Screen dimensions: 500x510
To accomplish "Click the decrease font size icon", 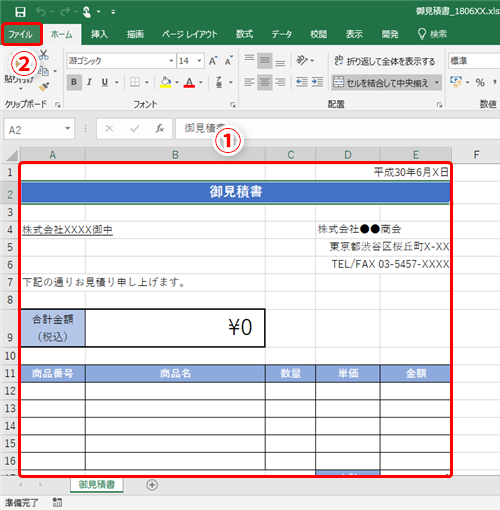I will click(x=229, y=61).
